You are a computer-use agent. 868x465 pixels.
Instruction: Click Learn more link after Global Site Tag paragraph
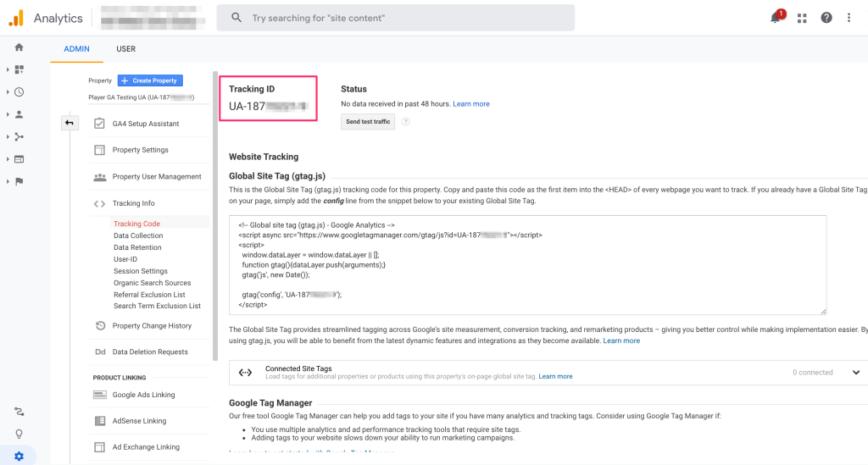click(x=621, y=340)
